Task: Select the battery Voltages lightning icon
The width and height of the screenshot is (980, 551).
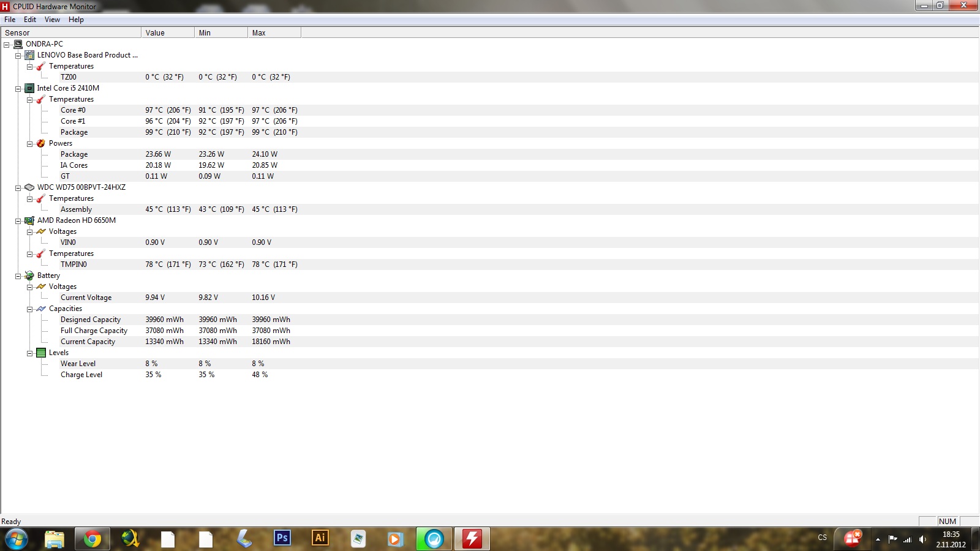Action: point(41,287)
